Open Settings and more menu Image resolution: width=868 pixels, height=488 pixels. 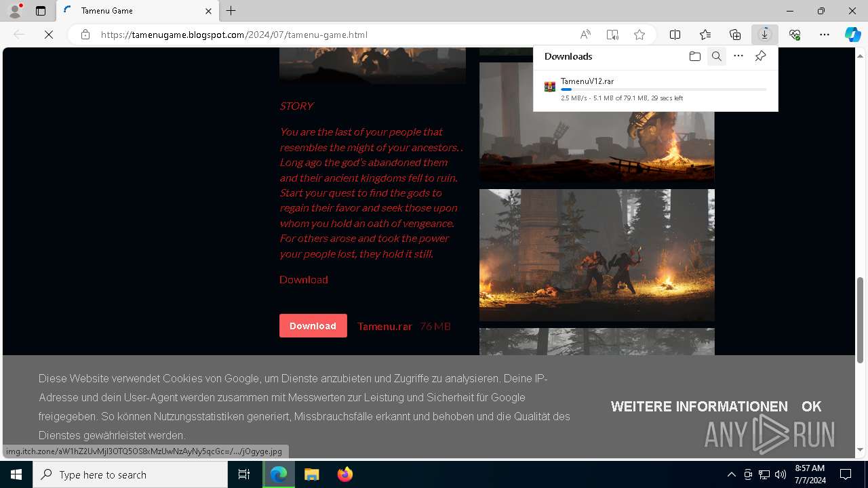click(x=825, y=35)
